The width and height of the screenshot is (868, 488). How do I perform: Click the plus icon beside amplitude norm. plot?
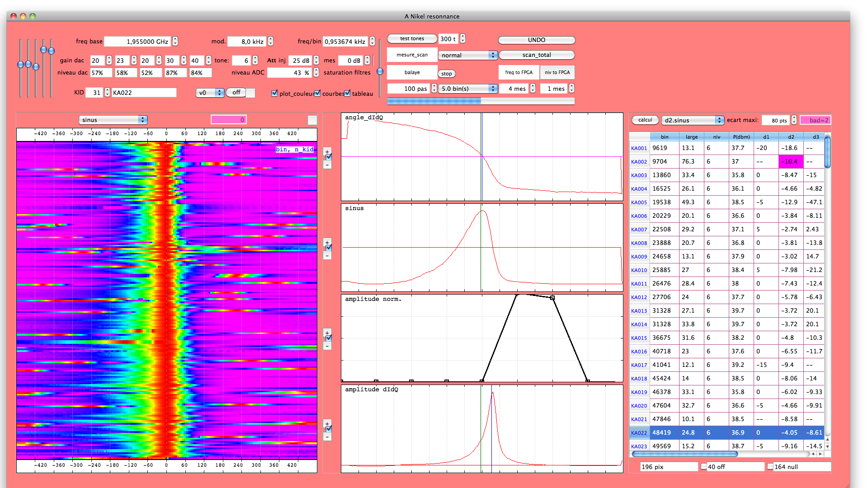click(327, 333)
